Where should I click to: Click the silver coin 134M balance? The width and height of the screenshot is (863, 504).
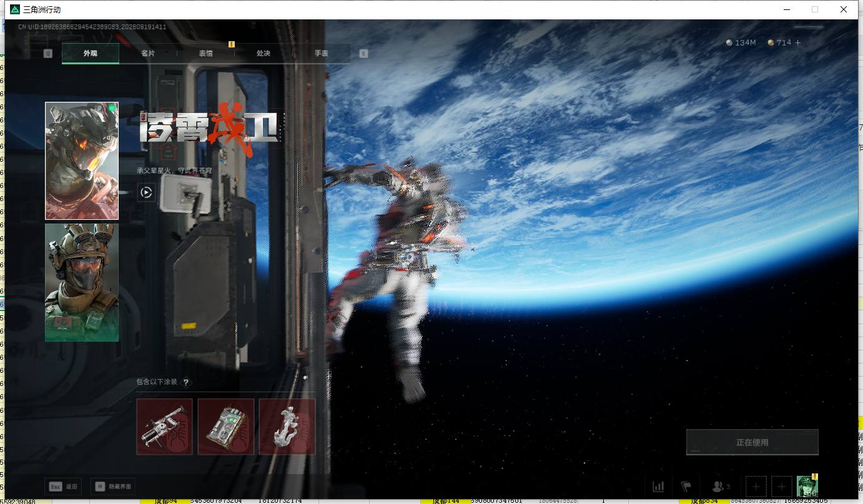(x=741, y=42)
